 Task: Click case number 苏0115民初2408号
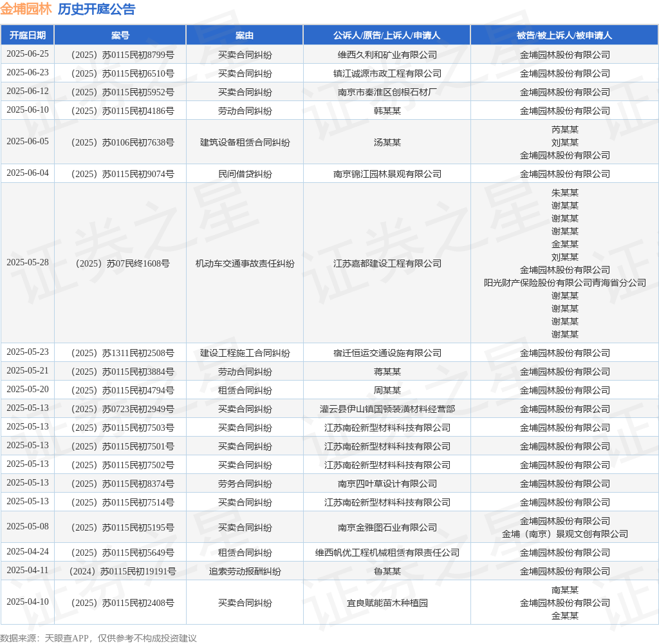click(123, 603)
